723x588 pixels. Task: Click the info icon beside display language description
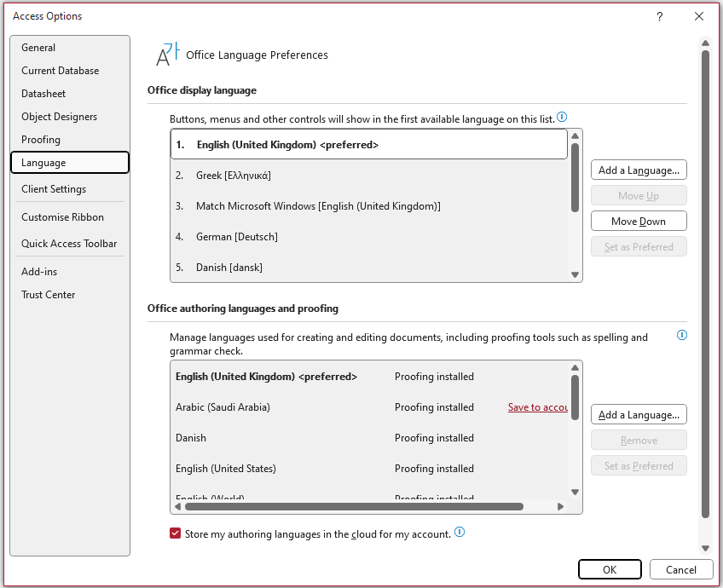(562, 117)
